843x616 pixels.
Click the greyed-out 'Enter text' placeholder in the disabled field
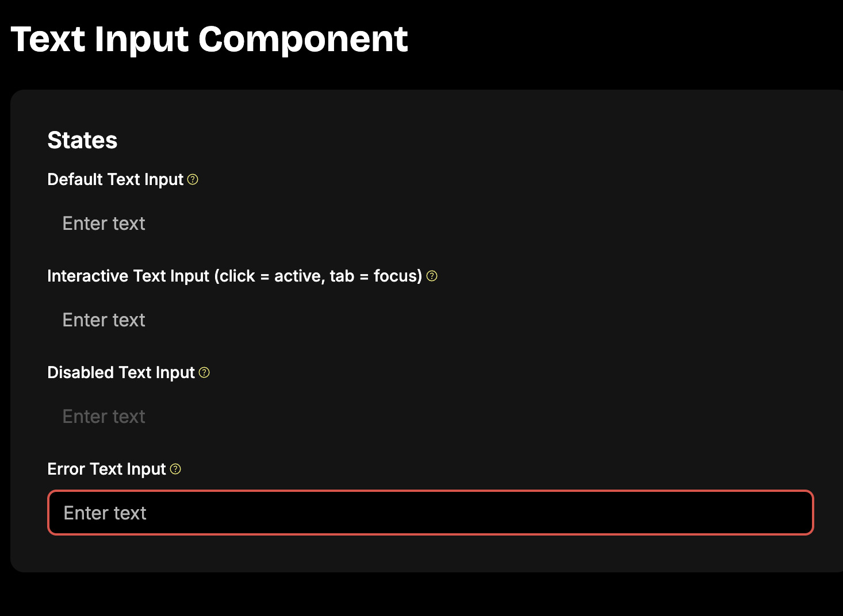coord(104,417)
